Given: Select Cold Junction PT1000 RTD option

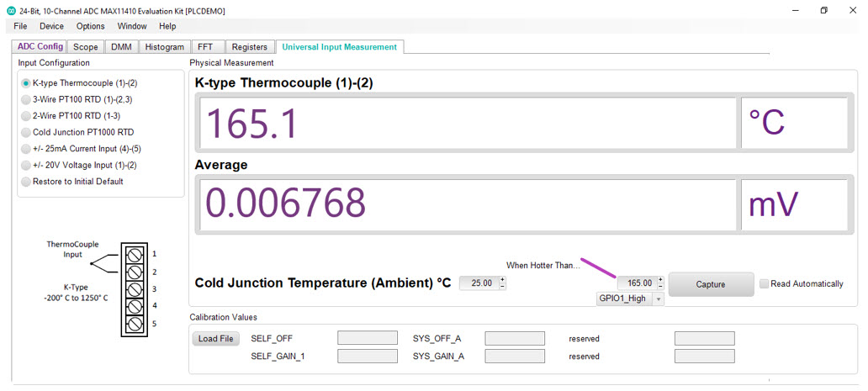Looking at the screenshot, I should pyautogui.click(x=77, y=132).
